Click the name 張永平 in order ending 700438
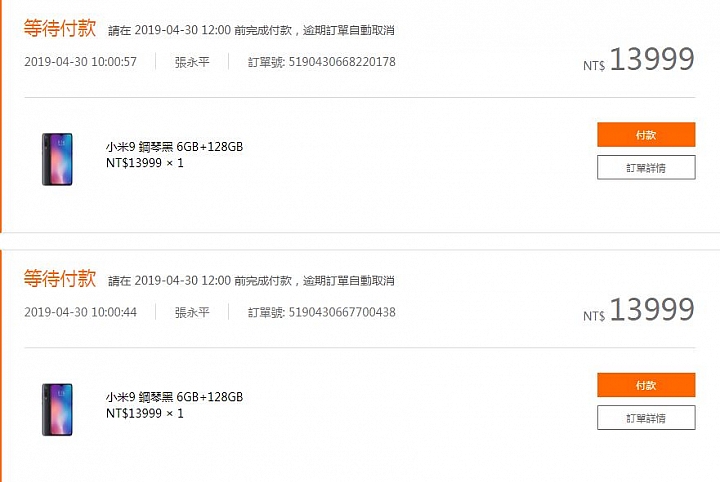The height and width of the screenshot is (482, 720). coord(192,312)
